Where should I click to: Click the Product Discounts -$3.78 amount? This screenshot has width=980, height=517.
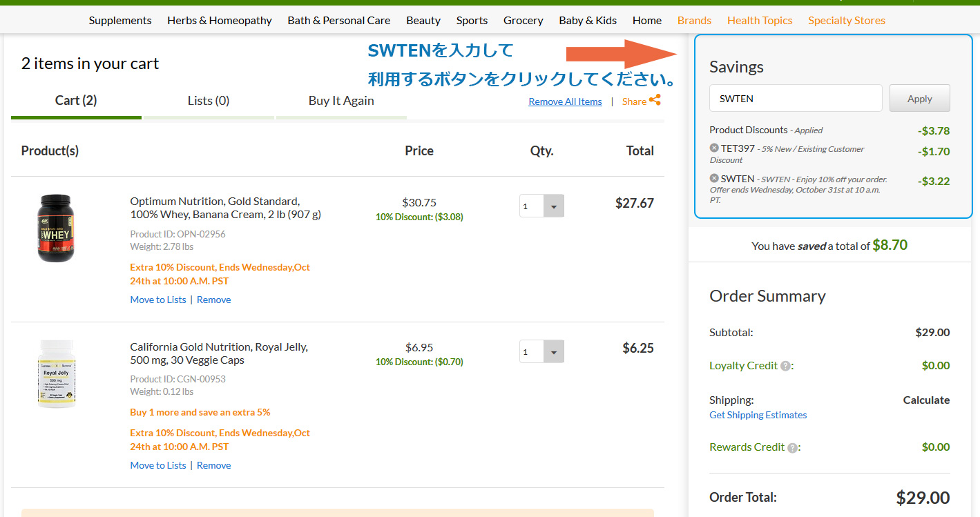tap(934, 131)
